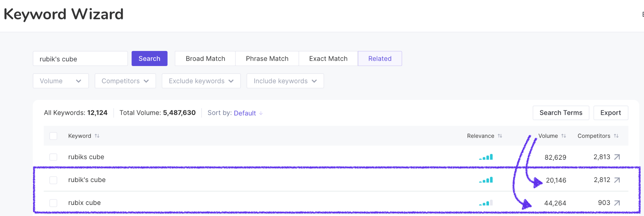Expand the Volume filter dropdown
644x216 pixels.
tap(61, 81)
